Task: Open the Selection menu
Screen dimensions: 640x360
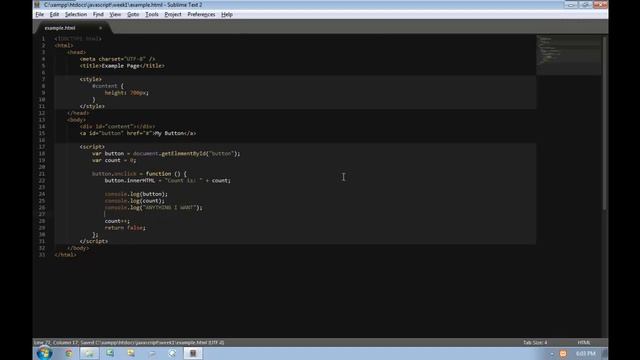Action: pos(76,14)
